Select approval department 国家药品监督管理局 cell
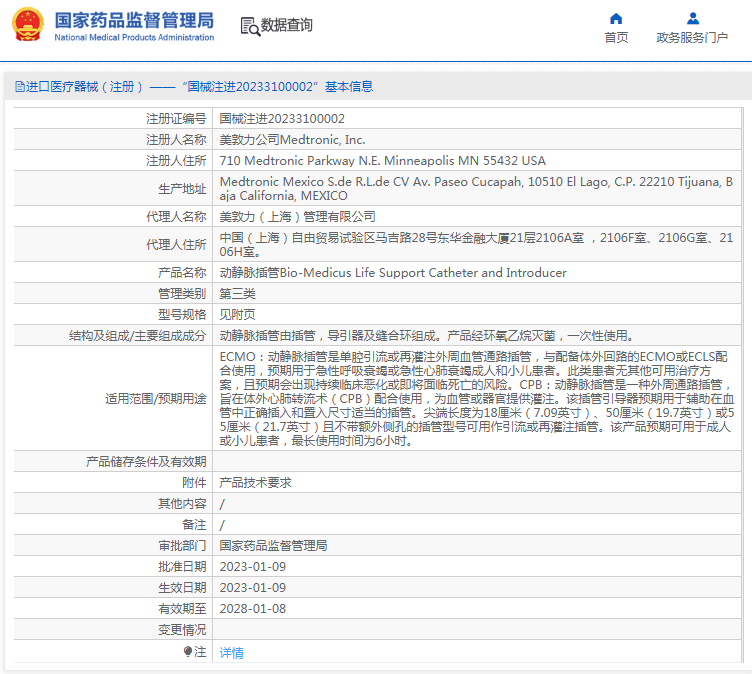Screen dimensions: 752x674 click(x=273, y=545)
